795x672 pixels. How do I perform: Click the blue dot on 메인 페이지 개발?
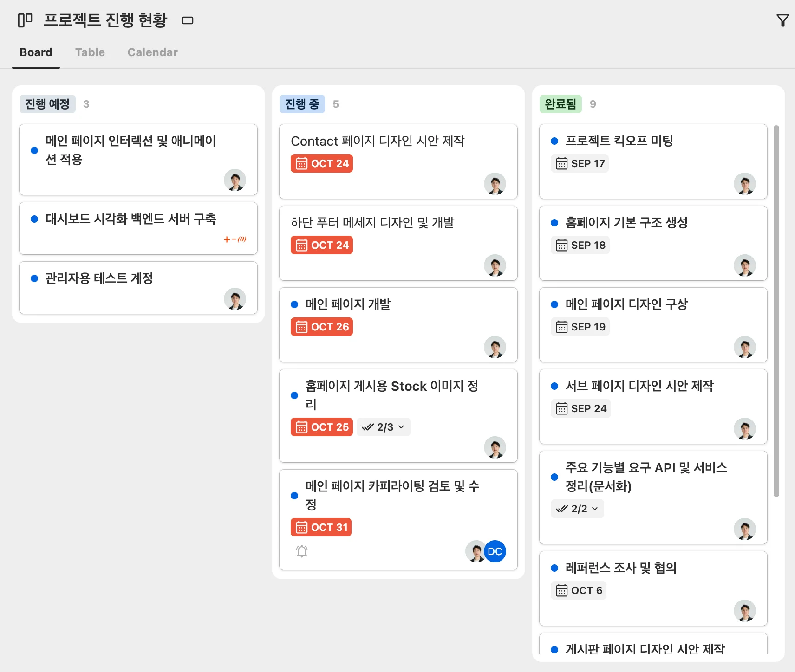pyautogui.click(x=294, y=304)
